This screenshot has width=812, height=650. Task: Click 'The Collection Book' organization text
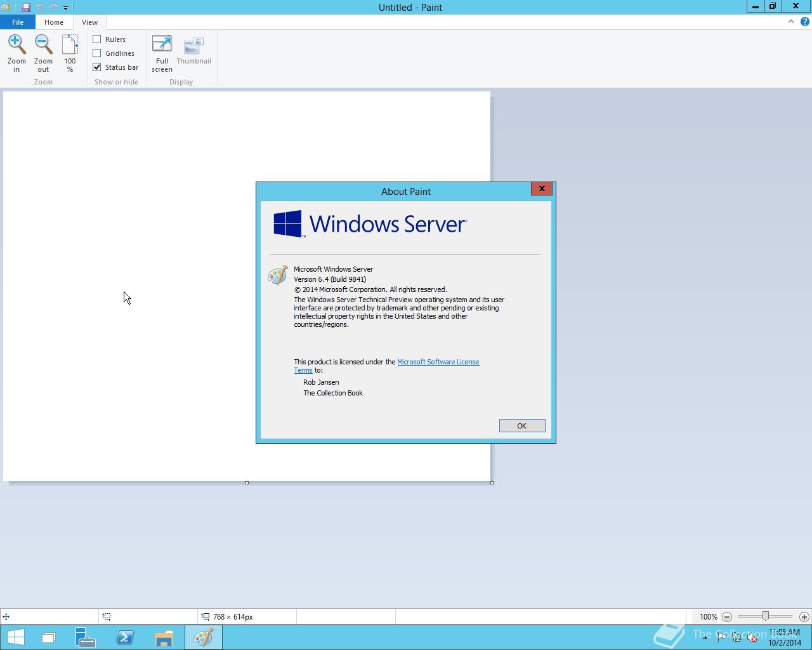click(333, 393)
